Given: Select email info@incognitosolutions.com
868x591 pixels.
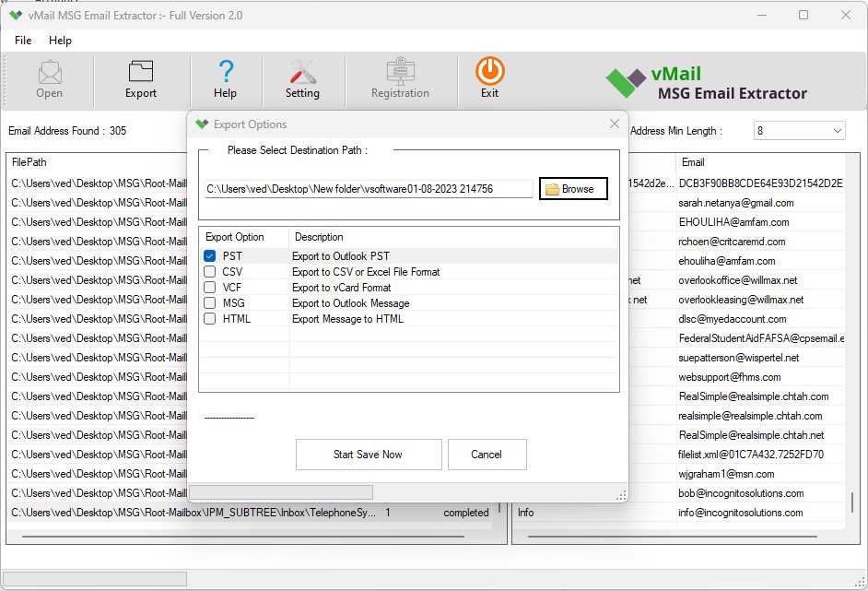Looking at the screenshot, I should tap(740, 513).
